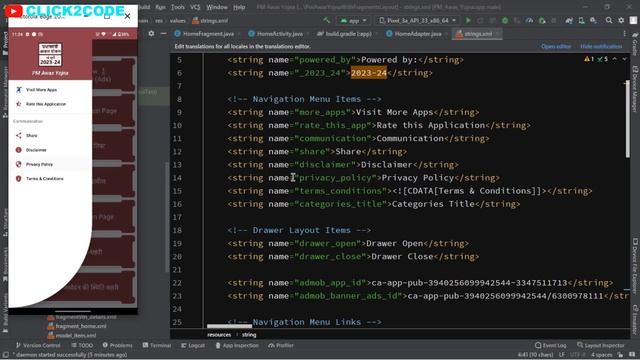The height and width of the screenshot is (360, 640).
Task: Click the resources breadcrumb
Action: [219, 335]
